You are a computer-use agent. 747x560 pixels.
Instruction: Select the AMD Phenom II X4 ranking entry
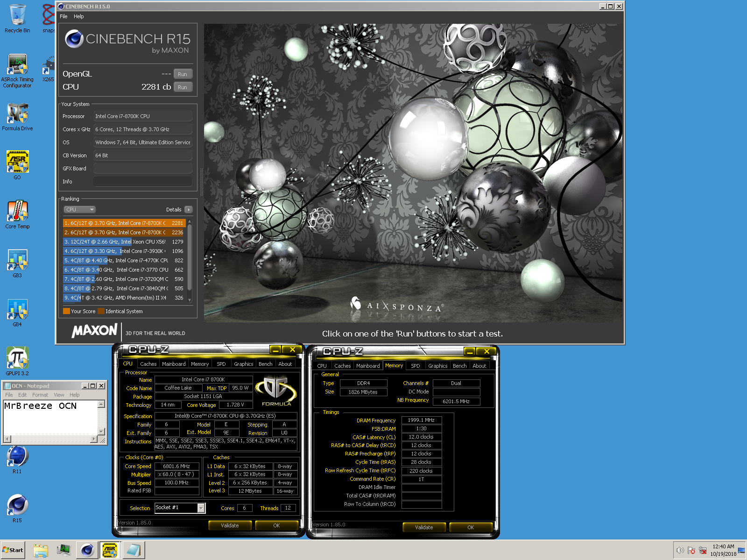(124, 298)
